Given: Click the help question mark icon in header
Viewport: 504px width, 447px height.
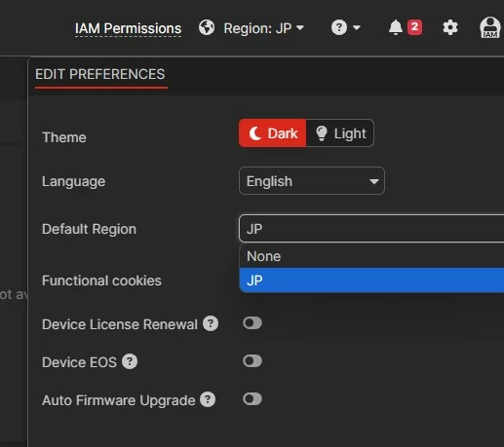Looking at the screenshot, I should 339,27.
